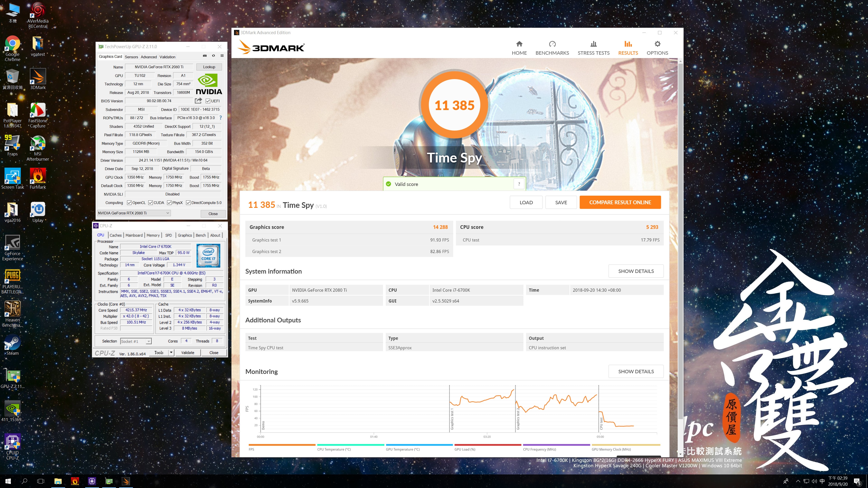Click the taskbar clock showing 02:39
Viewport: 868px width, 488px height.
click(x=838, y=481)
